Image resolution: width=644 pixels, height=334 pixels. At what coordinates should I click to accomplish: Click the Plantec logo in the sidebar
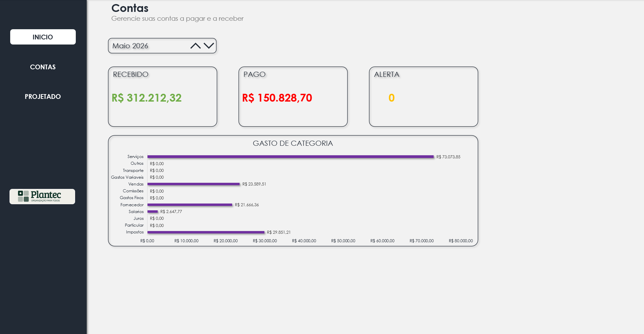click(x=42, y=196)
